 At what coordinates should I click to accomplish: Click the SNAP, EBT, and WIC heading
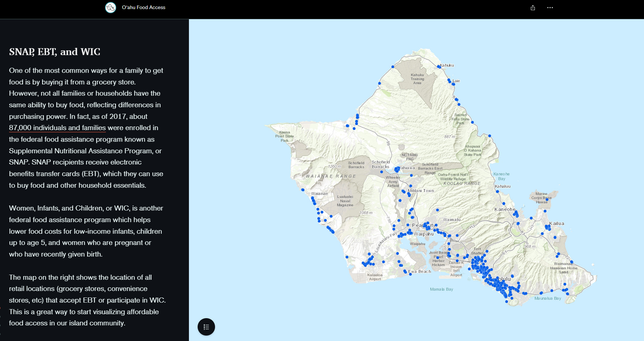(55, 52)
